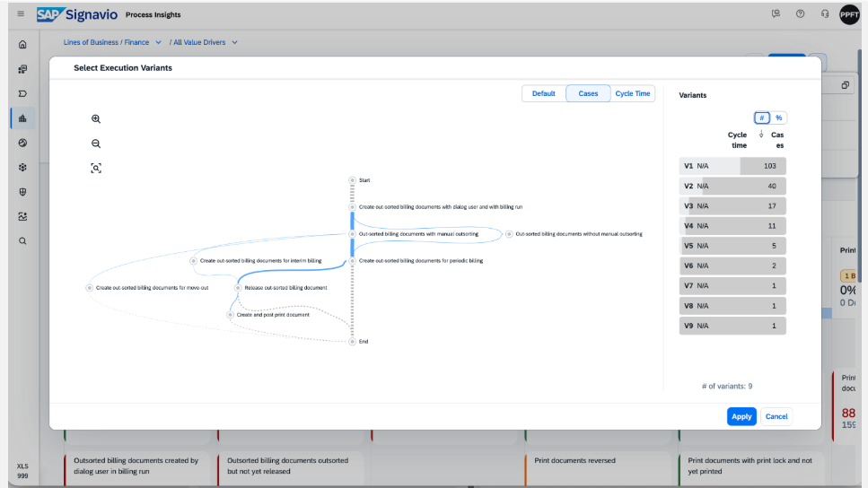Open the help question mark icon
The height and width of the screenshot is (488, 868).
pyautogui.click(x=800, y=13)
